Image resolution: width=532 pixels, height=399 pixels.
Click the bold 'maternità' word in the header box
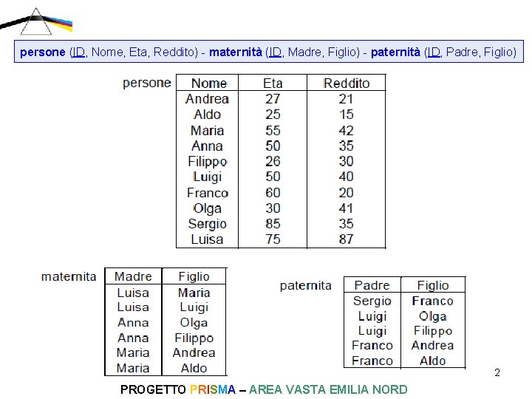pos(236,52)
